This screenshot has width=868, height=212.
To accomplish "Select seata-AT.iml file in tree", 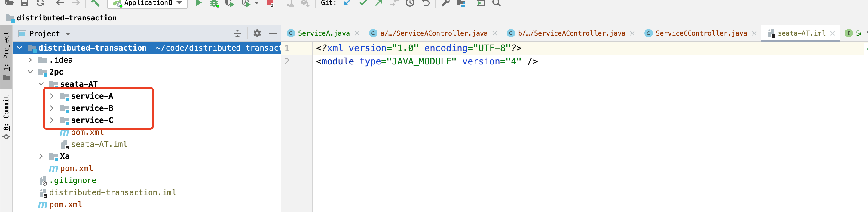I will (x=99, y=144).
